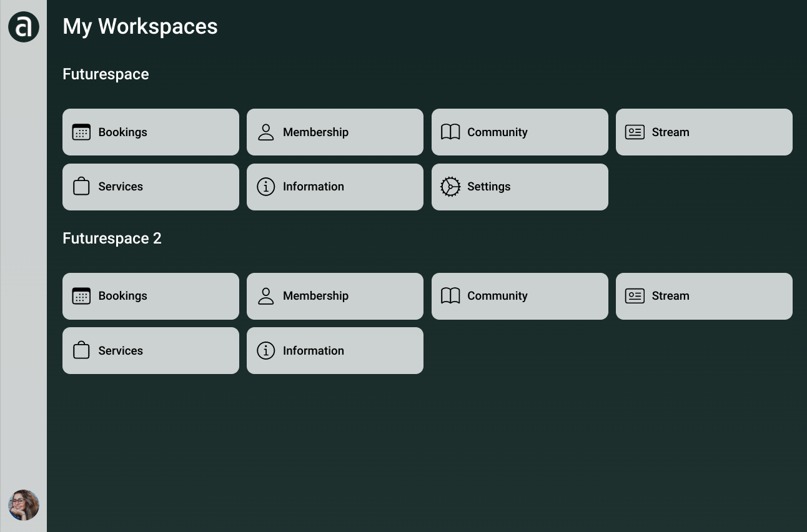Select the Futurespace 2 workspace heading
Screen dimensions: 807x532
click(112, 239)
